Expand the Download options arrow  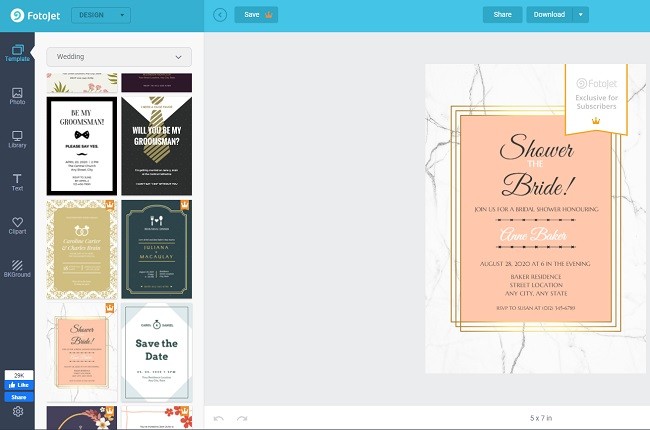click(581, 15)
